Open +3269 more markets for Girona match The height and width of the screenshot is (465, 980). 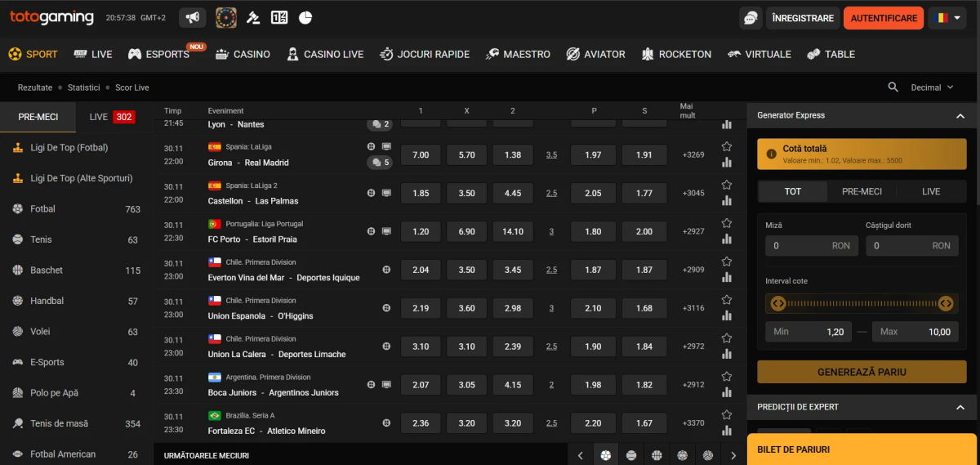tap(693, 154)
